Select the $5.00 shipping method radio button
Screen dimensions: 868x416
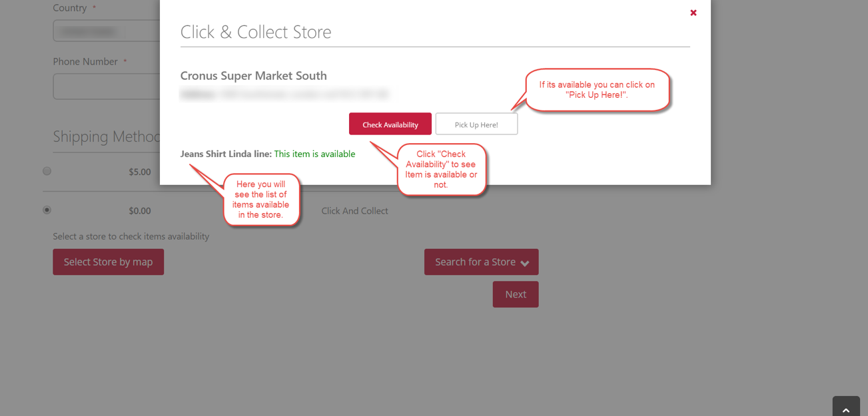(x=47, y=171)
